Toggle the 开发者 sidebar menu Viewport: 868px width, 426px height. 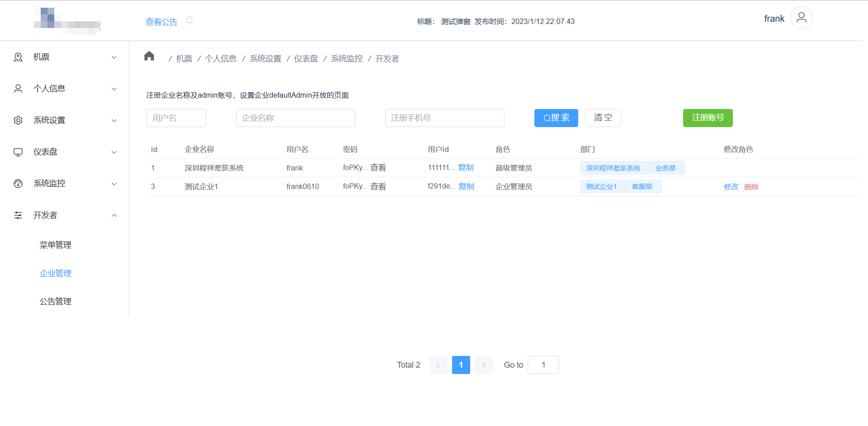pyautogui.click(x=65, y=215)
